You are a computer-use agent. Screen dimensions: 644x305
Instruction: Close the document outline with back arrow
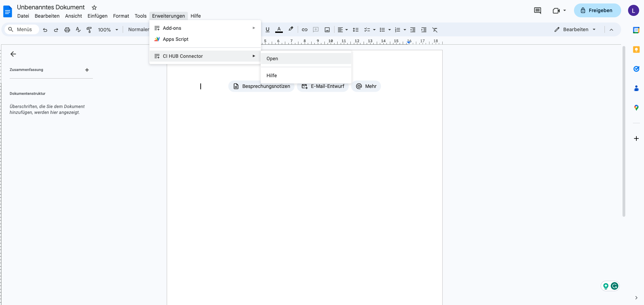(x=13, y=54)
